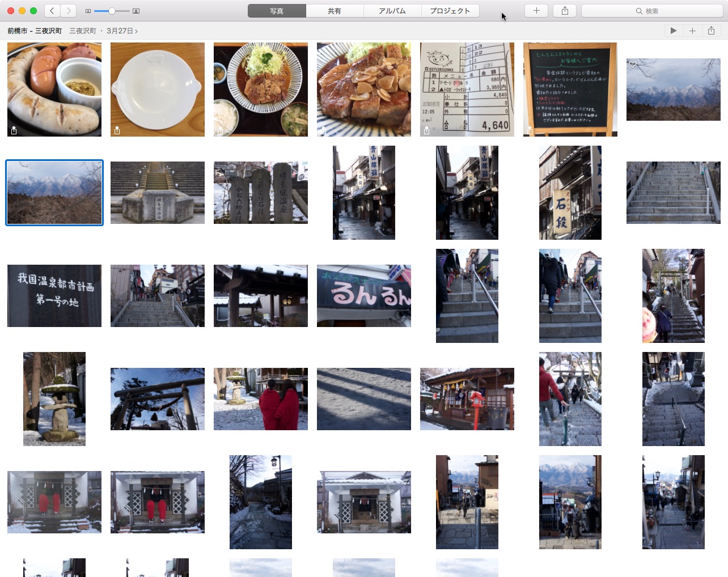Image resolution: width=728 pixels, height=577 pixels.
Task: Click the magnifier icon in the search field
Action: tap(639, 11)
